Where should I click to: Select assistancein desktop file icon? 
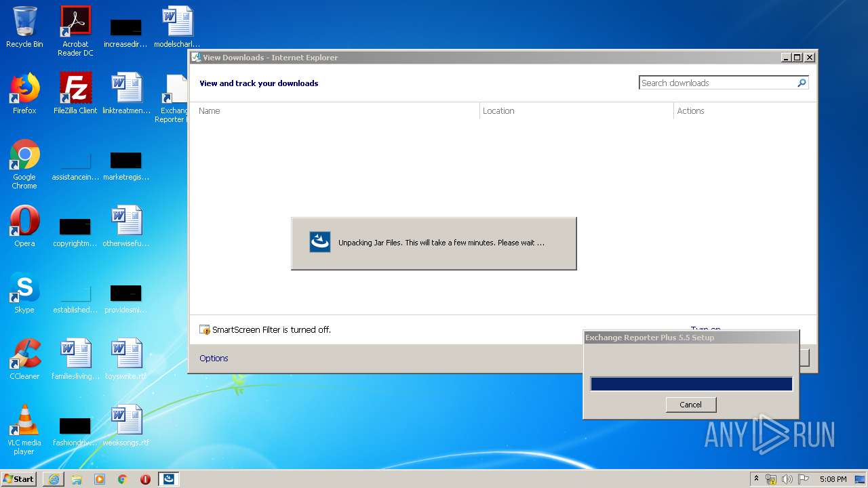click(75, 165)
